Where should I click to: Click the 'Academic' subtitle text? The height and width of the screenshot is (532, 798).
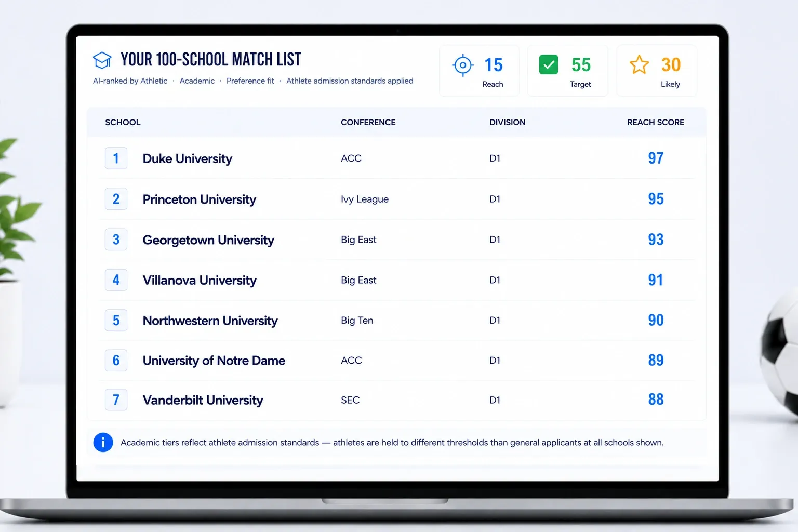(x=197, y=81)
